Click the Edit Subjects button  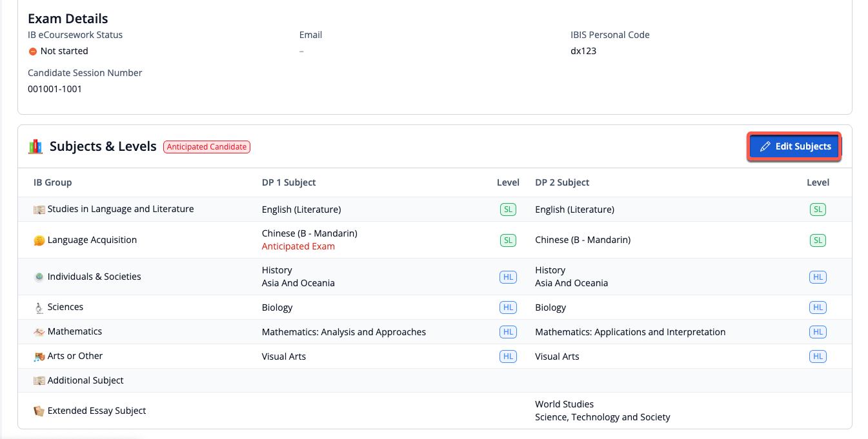point(794,147)
